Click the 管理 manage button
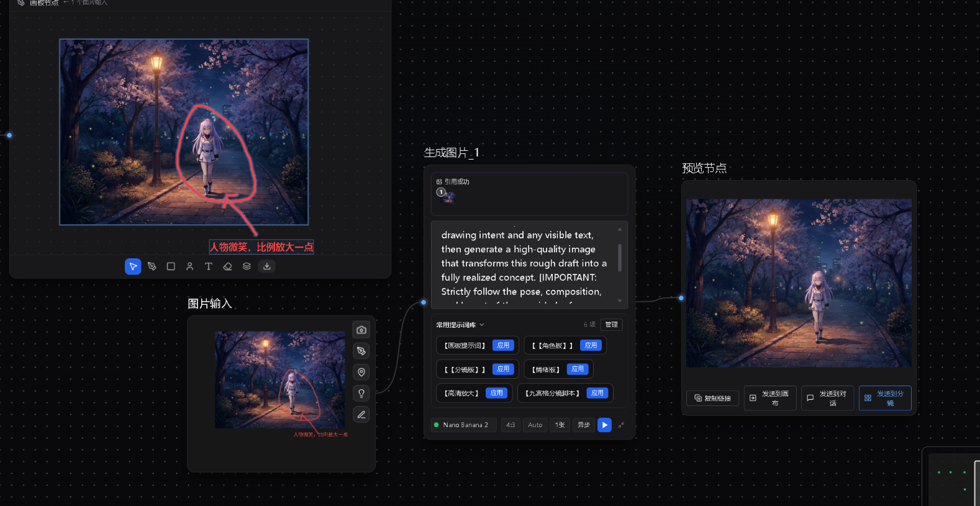The image size is (980, 506). 612,325
